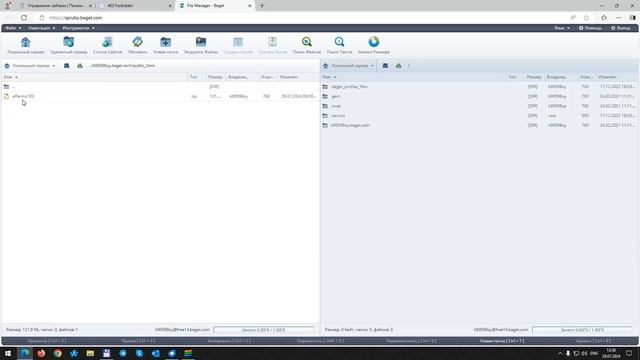The width and height of the screenshot is (640, 360).
Task: Click the Правка [Ctrl+4] bottom button
Action: (x=138, y=341)
